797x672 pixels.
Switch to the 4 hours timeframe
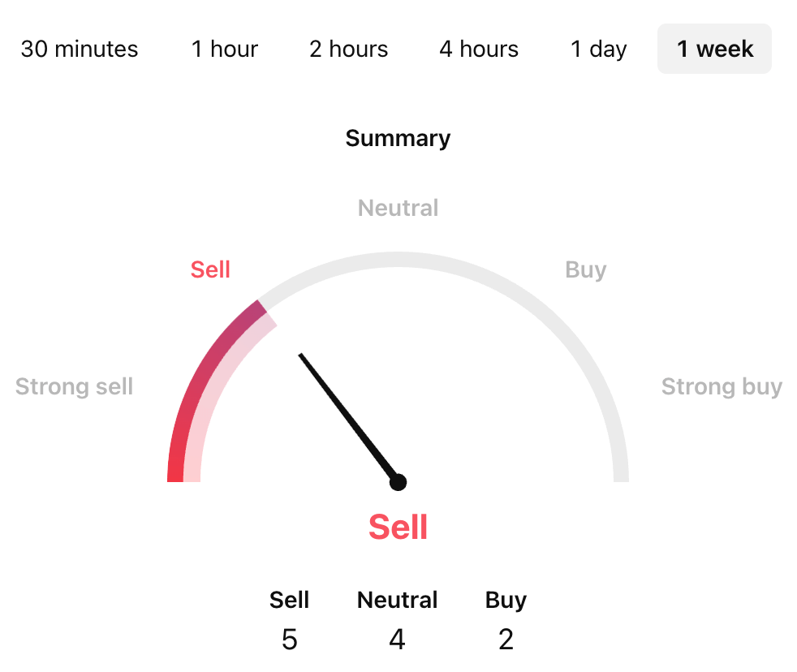tap(478, 49)
